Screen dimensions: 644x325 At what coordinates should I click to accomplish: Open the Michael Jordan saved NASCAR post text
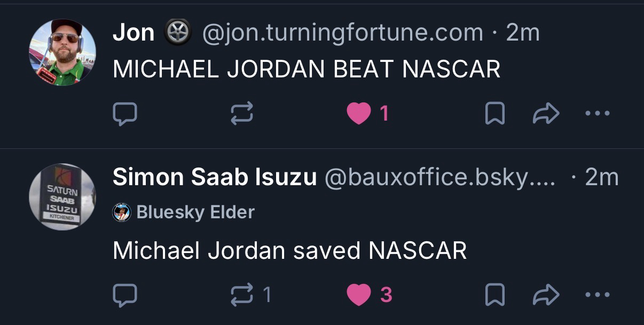(x=289, y=250)
